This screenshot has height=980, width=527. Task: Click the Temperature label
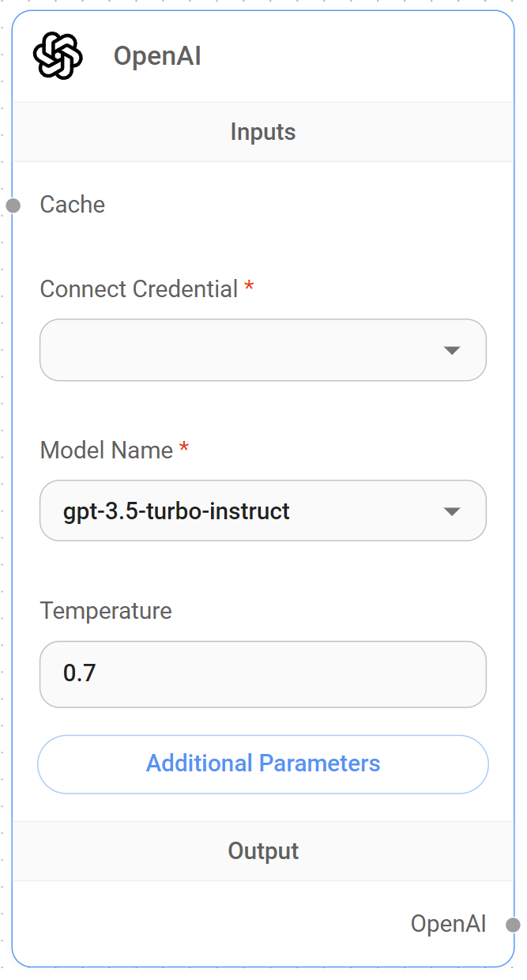[x=106, y=610]
